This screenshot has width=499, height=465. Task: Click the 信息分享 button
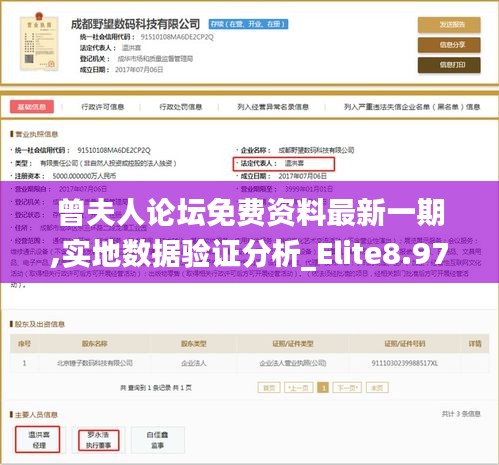449,45
